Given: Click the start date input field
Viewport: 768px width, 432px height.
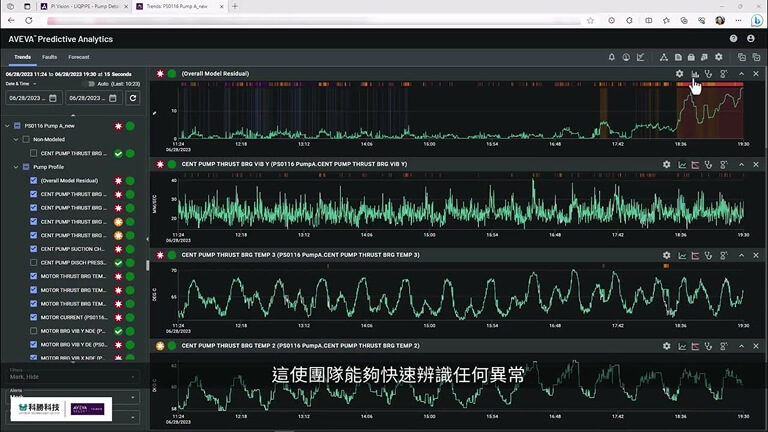Looking at the screenshot, I should pos(32,98).
